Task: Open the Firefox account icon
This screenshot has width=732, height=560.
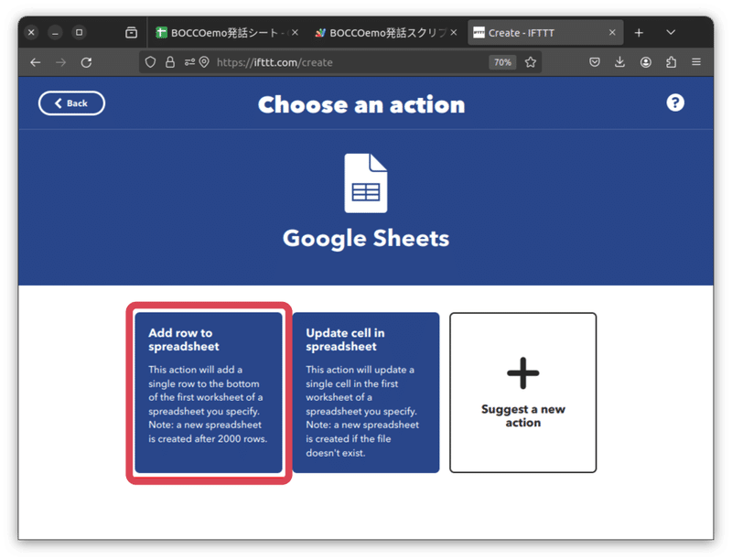Action: click(x=646, y=62)
